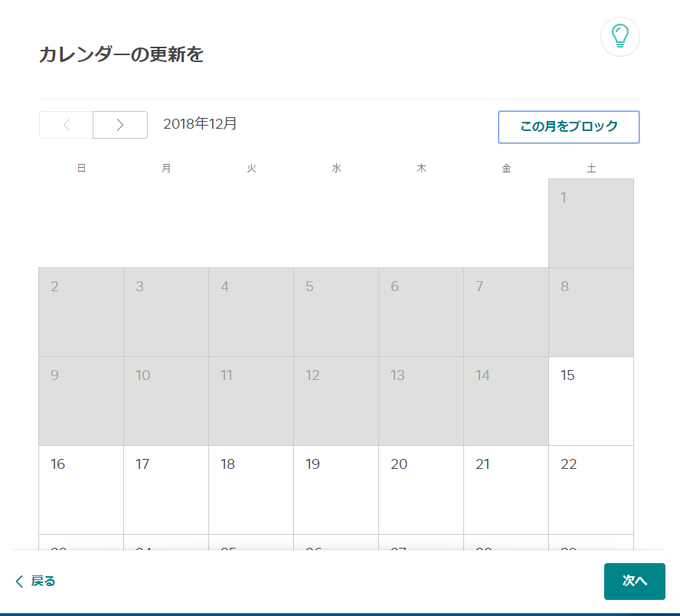
Task: Select greyed-out date 14
Action: coord(506,401)
